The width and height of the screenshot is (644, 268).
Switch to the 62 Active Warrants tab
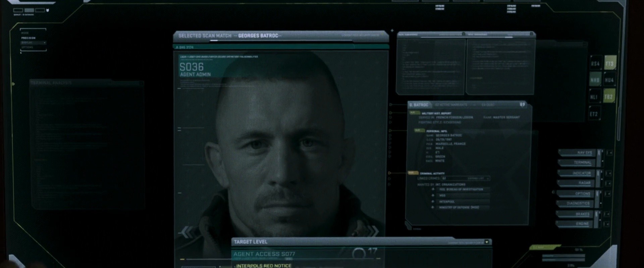(x=451, y=105)
